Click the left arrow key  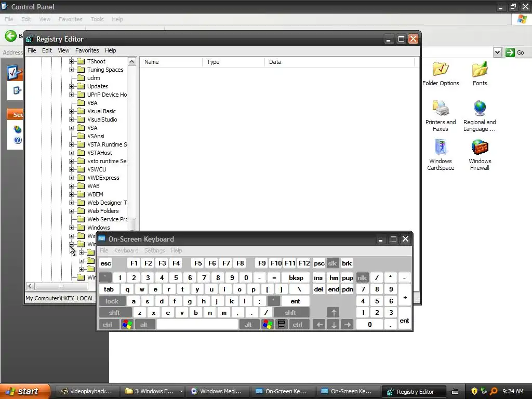coord(320,324)
